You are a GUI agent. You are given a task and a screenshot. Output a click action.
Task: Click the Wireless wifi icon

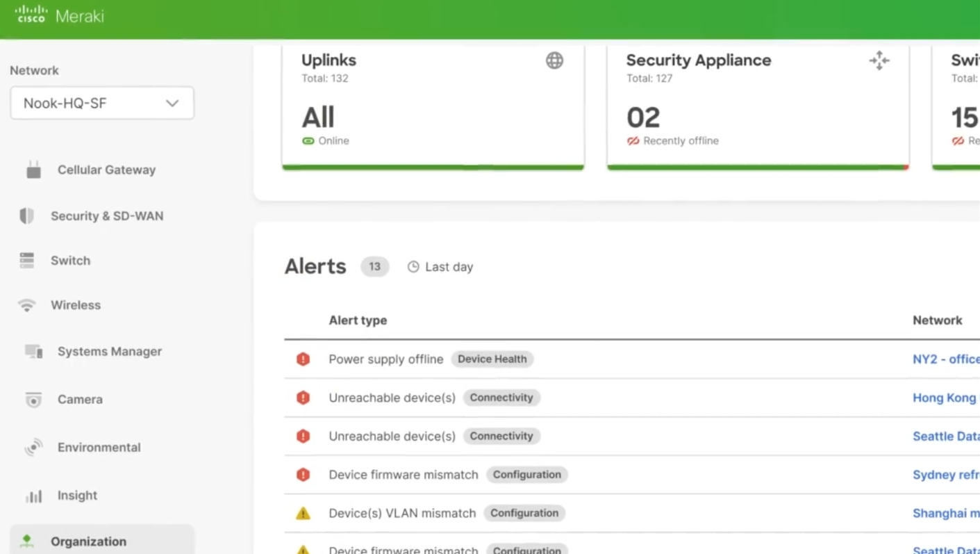point(26,305)
